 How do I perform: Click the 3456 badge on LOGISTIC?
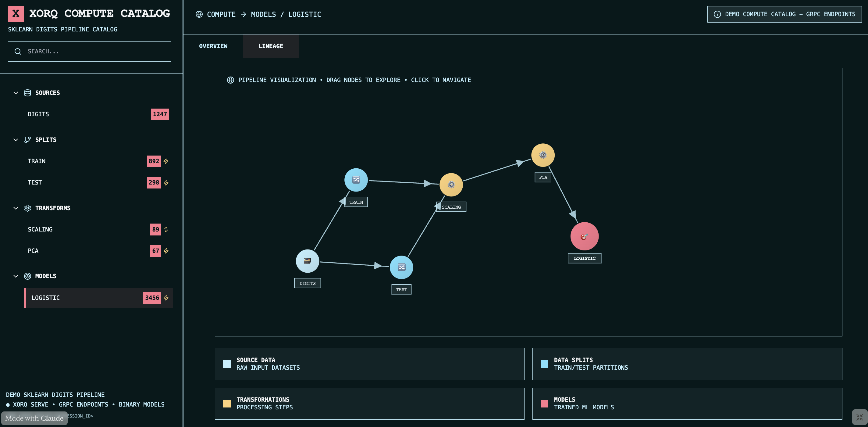(x=152, y=298)
